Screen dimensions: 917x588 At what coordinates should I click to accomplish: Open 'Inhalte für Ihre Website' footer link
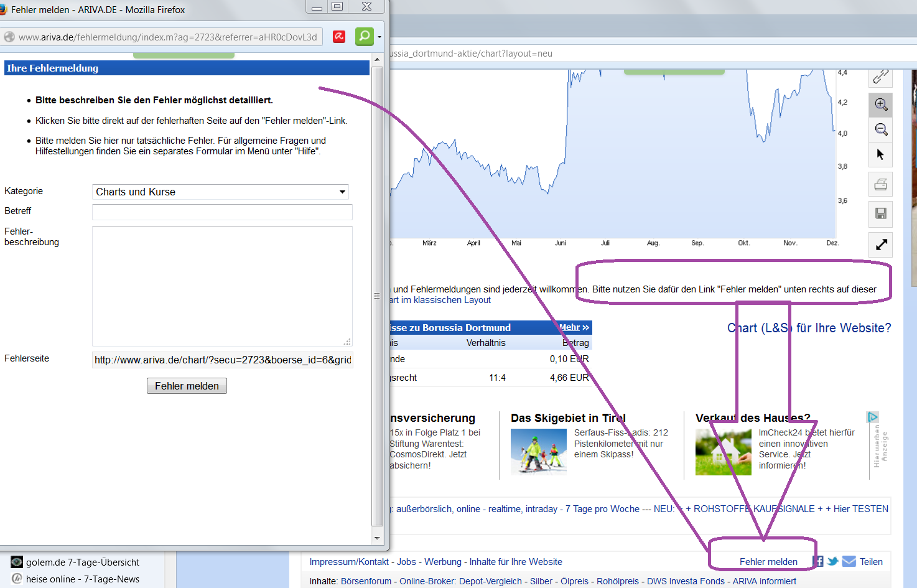click(x=516, y=562)
